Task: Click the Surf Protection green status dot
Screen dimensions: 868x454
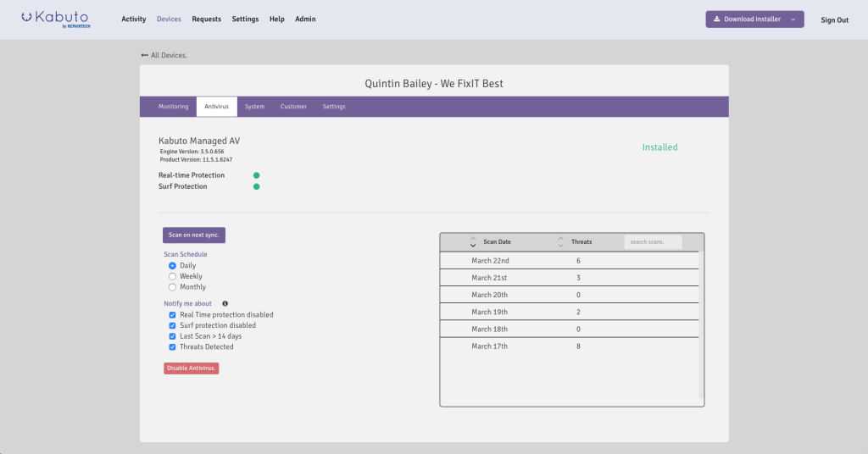Action: click(256, 186)
